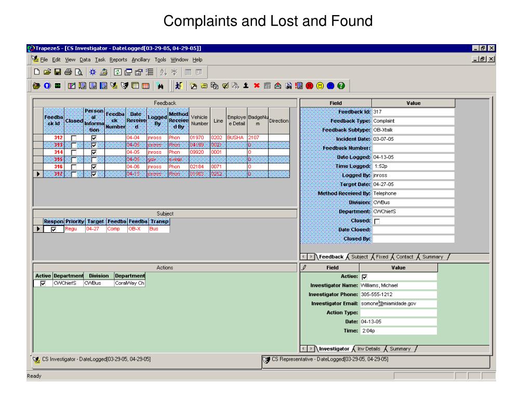This screenshot has height=399, width=532.
Task: Click the red grid table icon
Action: click(x=145, y=86)
